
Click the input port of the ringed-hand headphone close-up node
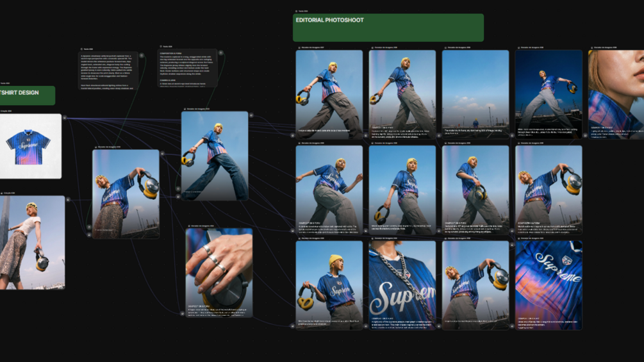coord(183,313)
